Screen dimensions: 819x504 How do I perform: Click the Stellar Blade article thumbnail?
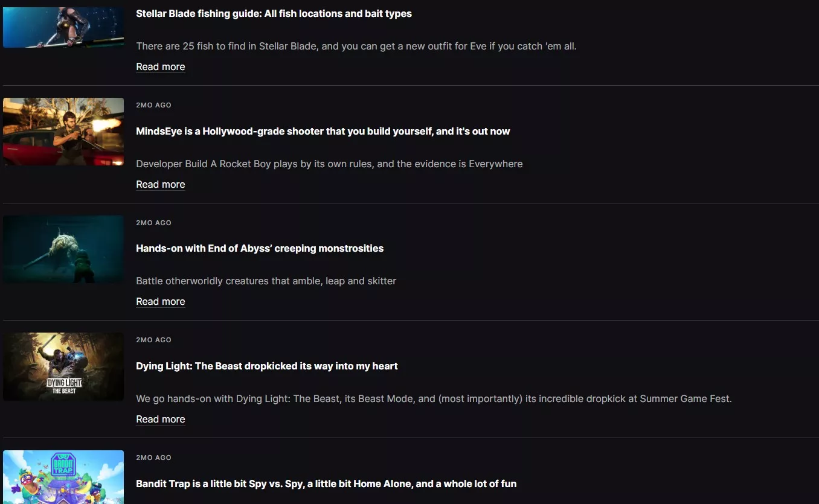point(63,27)
